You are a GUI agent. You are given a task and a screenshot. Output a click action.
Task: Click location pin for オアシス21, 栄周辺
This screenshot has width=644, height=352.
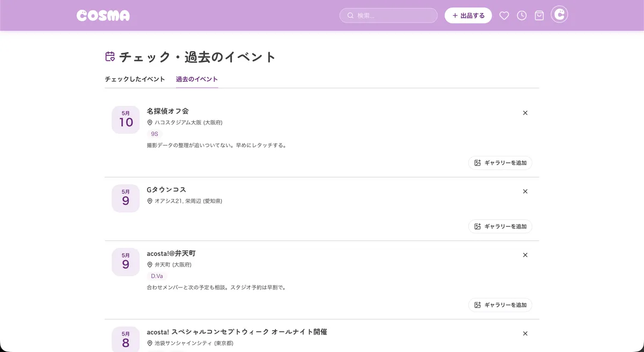pyautogui.click(x=150, y=201)
